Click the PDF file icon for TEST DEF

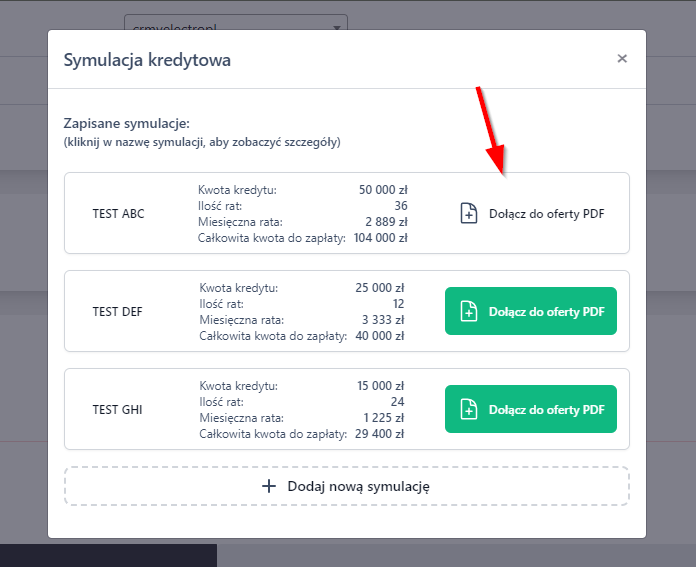(x=468, y=312)
